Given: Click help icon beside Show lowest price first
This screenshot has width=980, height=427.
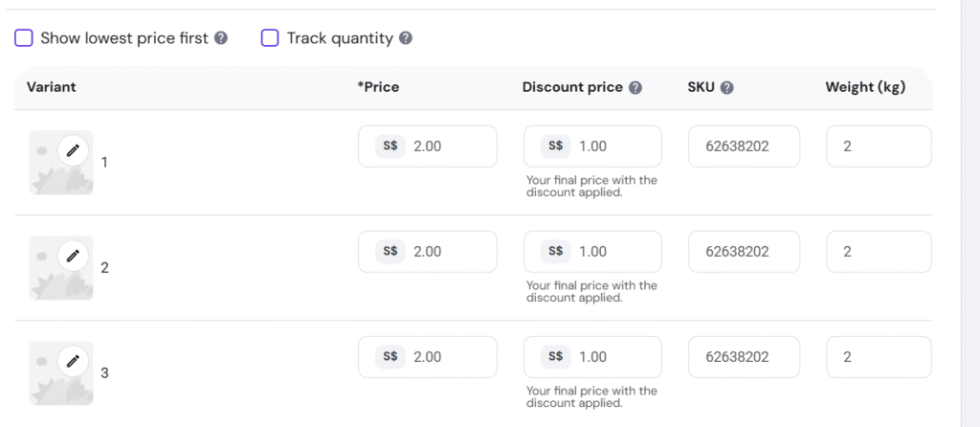Looking at the screenshot, I should [x=221, y=38].
